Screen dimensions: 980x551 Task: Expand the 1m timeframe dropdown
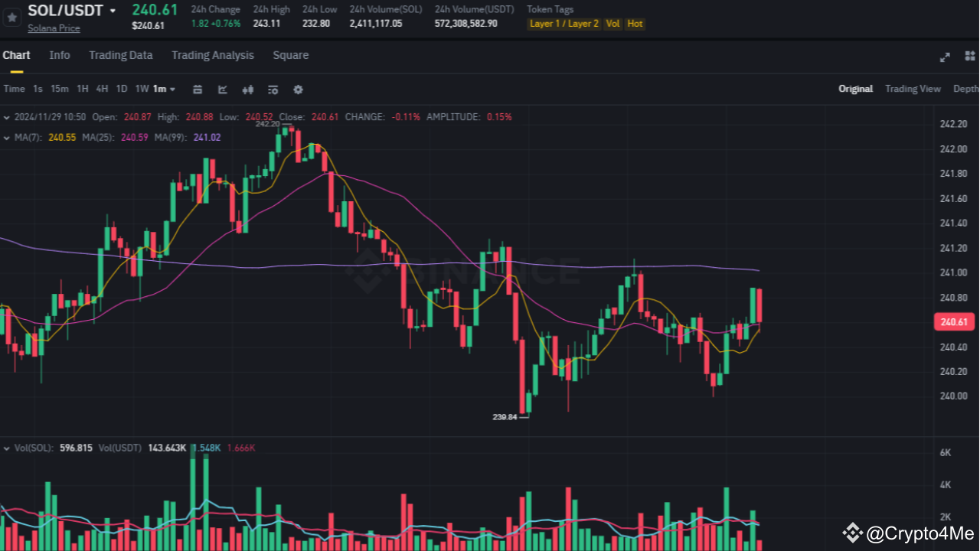tap(162, 89)
